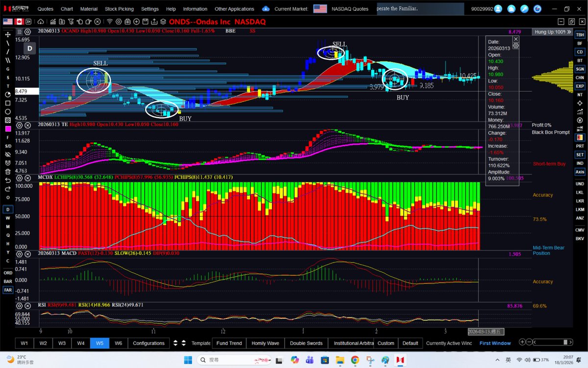This screenshot has height=368, width=588.
Task: Expand the toolbar double-arrow next to flags
Action: click(29, 22)
